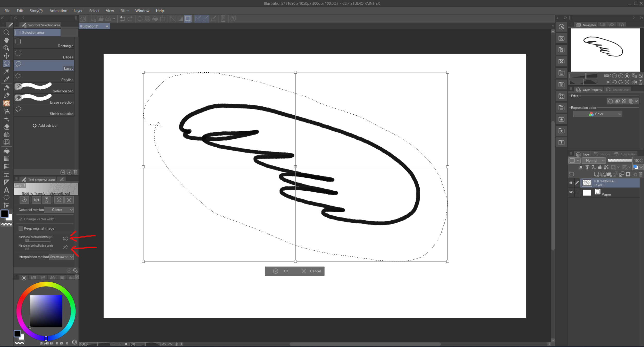The height and width of the screenshot is (347, 644).
Task: Select the Eyedropper tool
Action: click(6, 79)
